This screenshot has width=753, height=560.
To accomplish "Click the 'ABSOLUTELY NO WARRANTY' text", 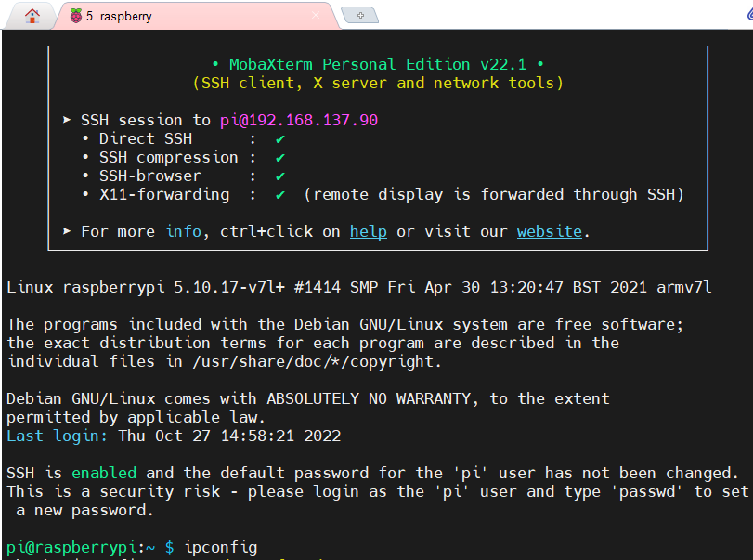I will [370, 398].
